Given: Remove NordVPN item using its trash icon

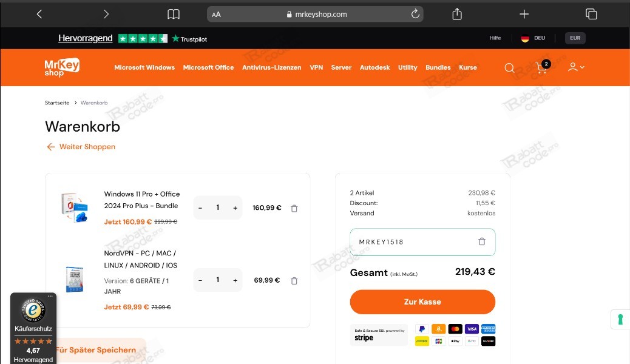Looking at the screenshot, I should point(294,280).
